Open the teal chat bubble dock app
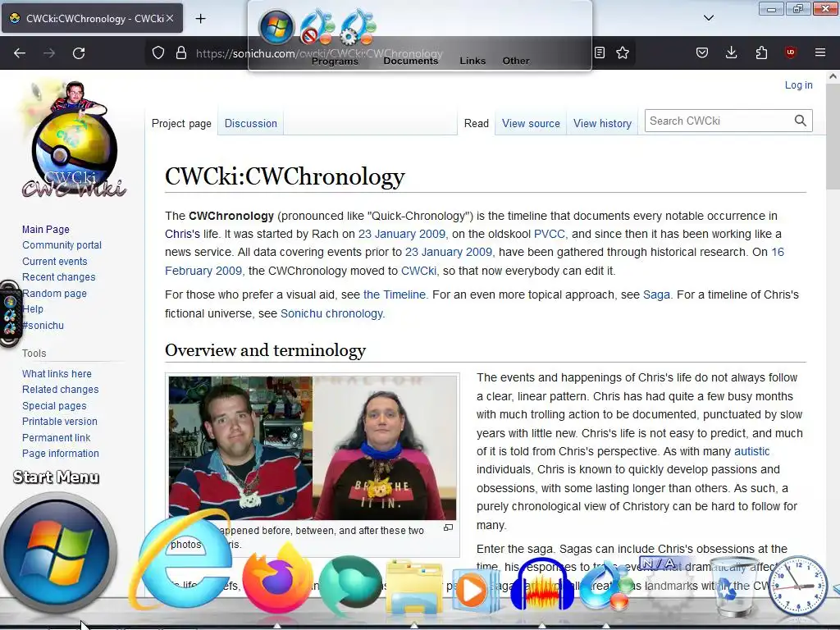Screen dimensions: 840x630 (350, 584)
